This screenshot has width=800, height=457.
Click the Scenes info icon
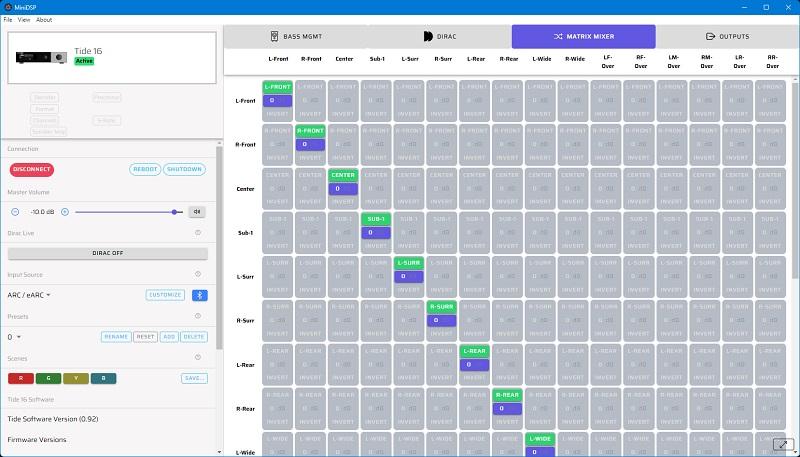point(198,358)
